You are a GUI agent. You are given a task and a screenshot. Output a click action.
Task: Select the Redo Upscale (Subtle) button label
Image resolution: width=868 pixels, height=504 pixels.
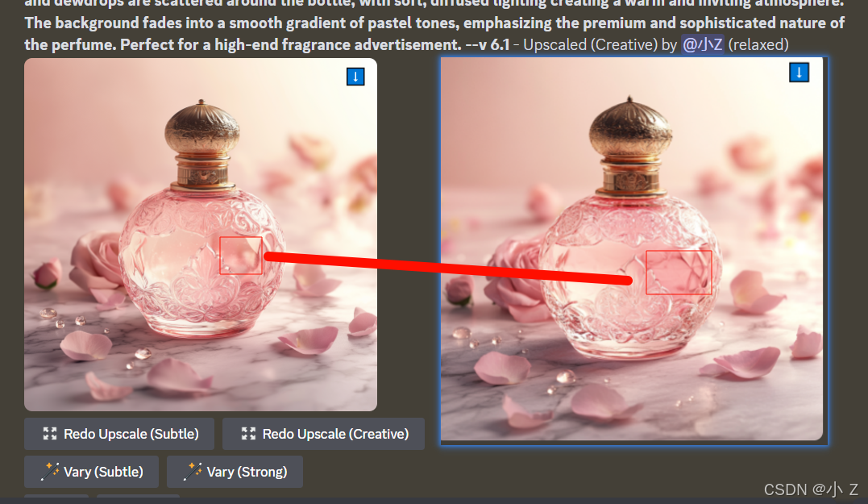pos(131,434)
